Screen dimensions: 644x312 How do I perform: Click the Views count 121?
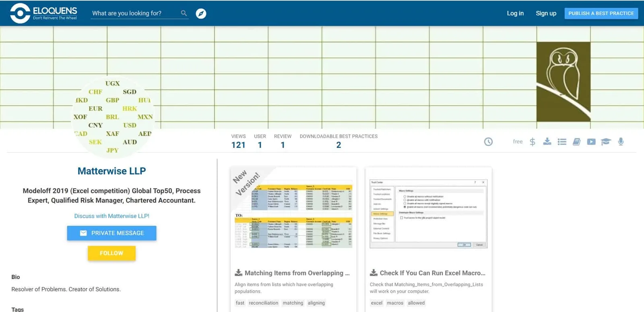[x=238, y=145]
